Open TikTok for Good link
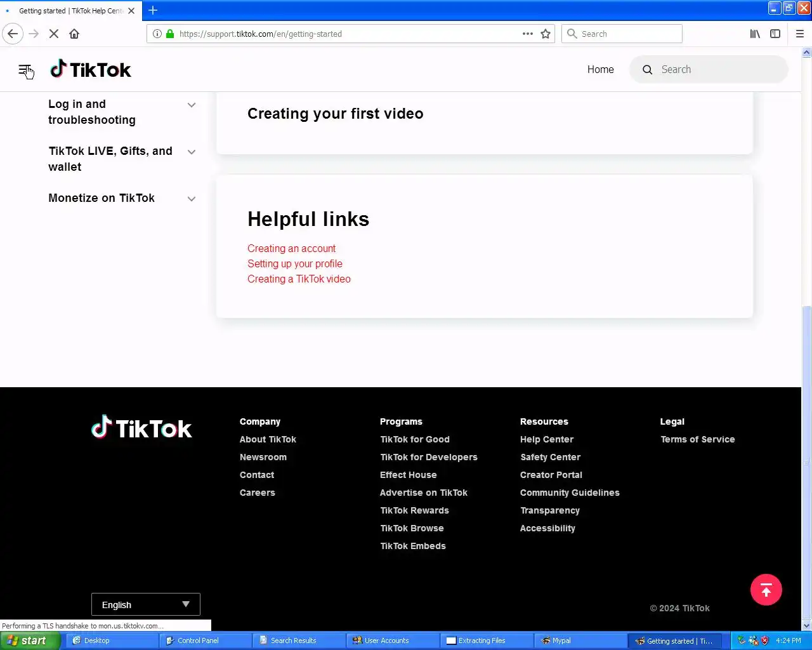The width and height of the screenshot is (812, 650). (415, 439)
